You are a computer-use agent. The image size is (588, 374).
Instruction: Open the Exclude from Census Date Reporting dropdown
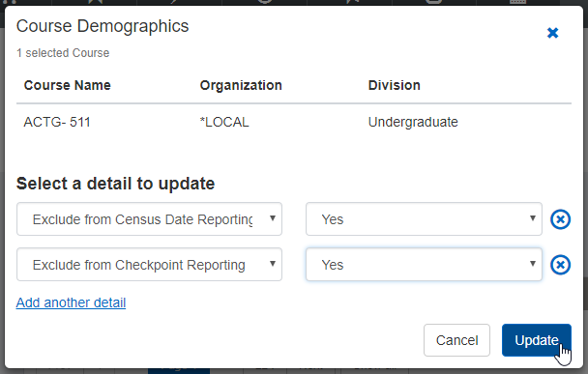point(149,219)
